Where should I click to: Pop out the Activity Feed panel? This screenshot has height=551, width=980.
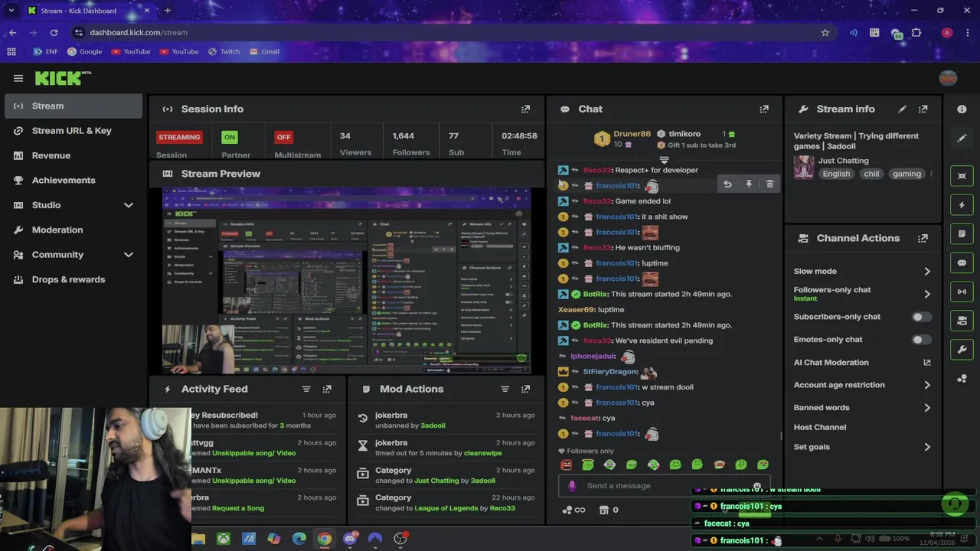pyautogui.click(x=327, y=389)
